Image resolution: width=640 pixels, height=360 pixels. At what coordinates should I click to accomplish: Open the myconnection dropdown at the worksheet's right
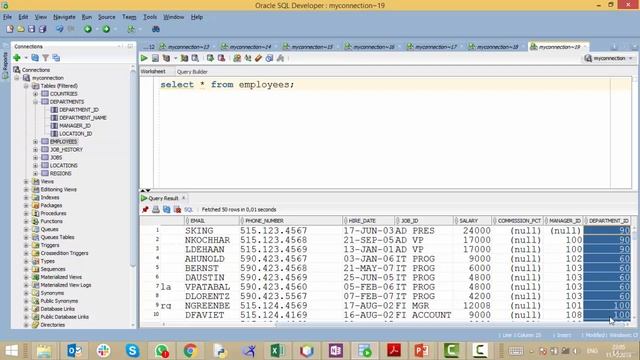[609, 58]
